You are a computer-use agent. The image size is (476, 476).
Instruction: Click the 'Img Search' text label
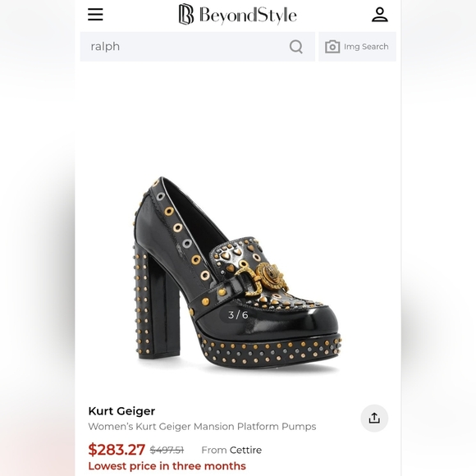click(x=366, y=47)
